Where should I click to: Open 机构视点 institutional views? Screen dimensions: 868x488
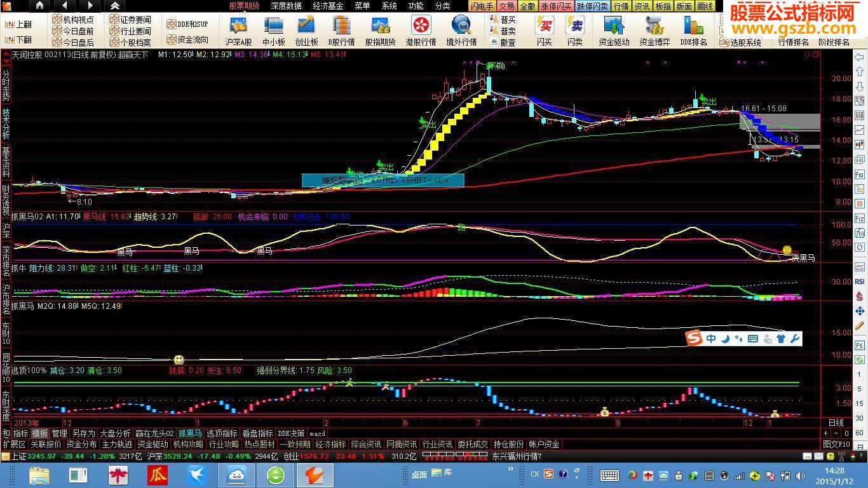point(73,20)
